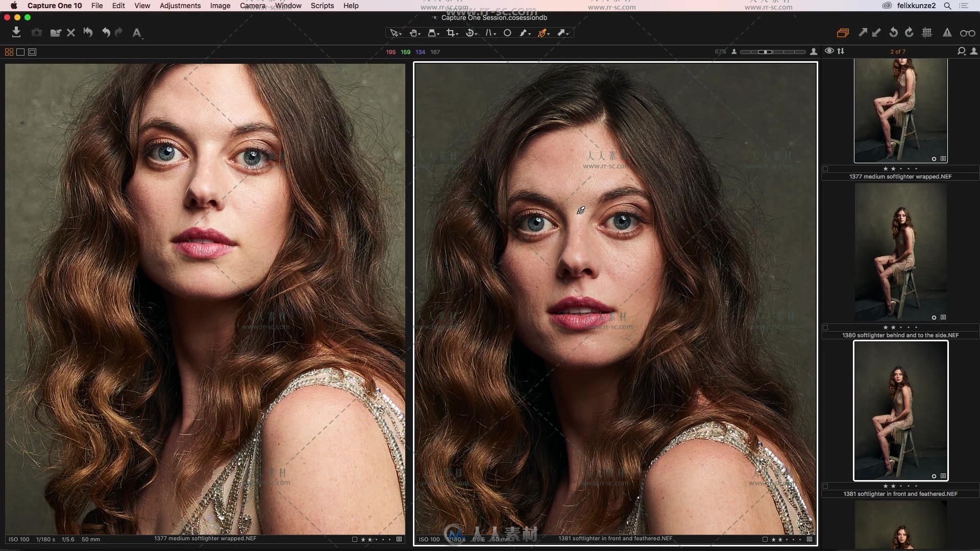Select the white balance picker tool
Viewport: 980px width, 551px height.
525,33
